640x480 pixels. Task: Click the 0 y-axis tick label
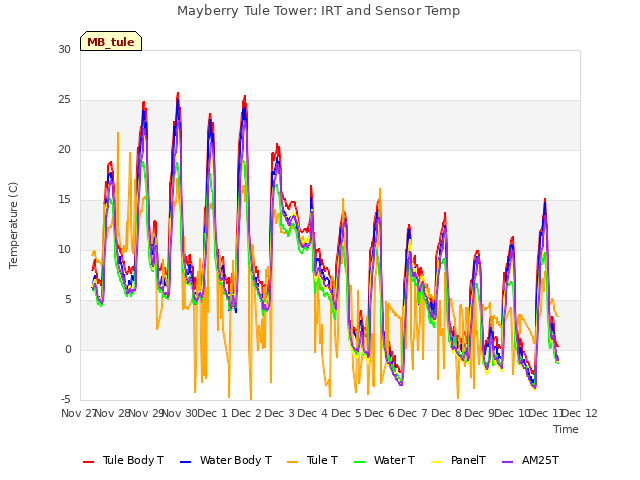[68, 349]
